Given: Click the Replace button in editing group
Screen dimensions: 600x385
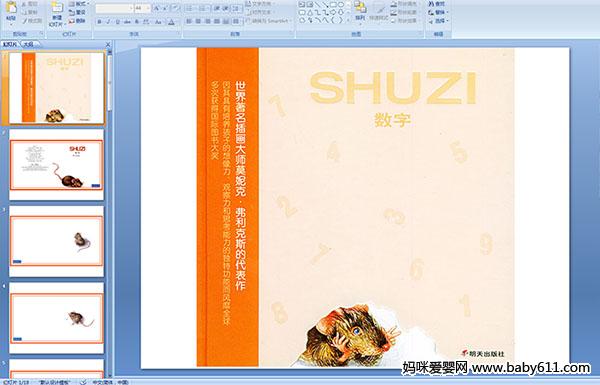Looking at the screenshot, I should point(437,12).
